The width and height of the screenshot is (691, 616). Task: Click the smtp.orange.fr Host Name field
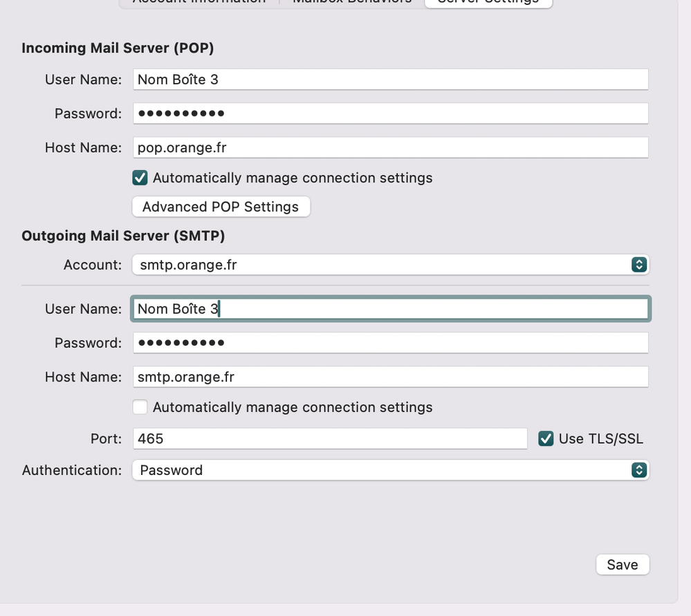tap(390, 377)
